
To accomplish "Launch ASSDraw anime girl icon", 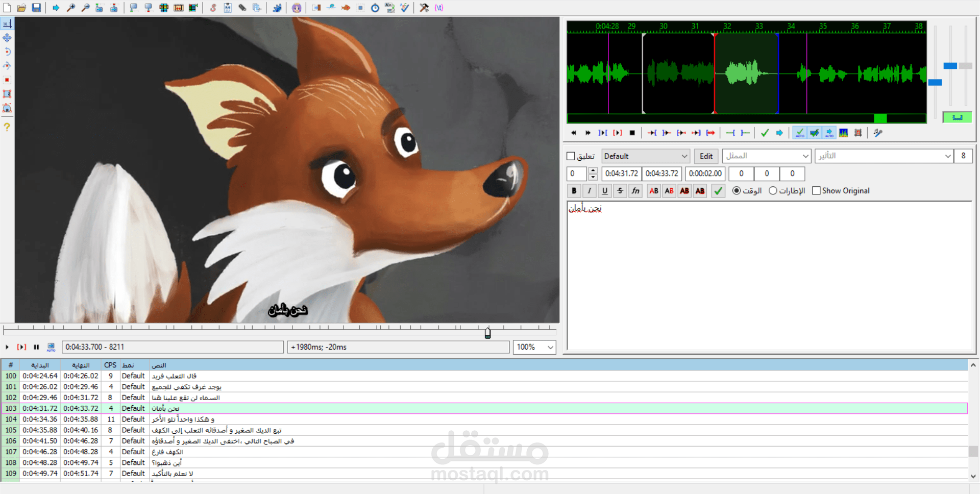I will pyautogui.click(x=297, y=8).
